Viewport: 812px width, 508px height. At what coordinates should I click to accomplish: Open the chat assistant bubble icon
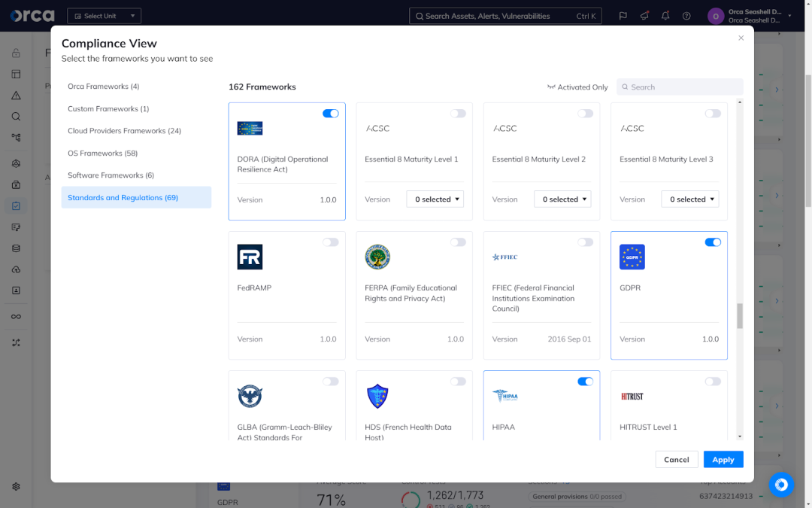tap(781, 485)
